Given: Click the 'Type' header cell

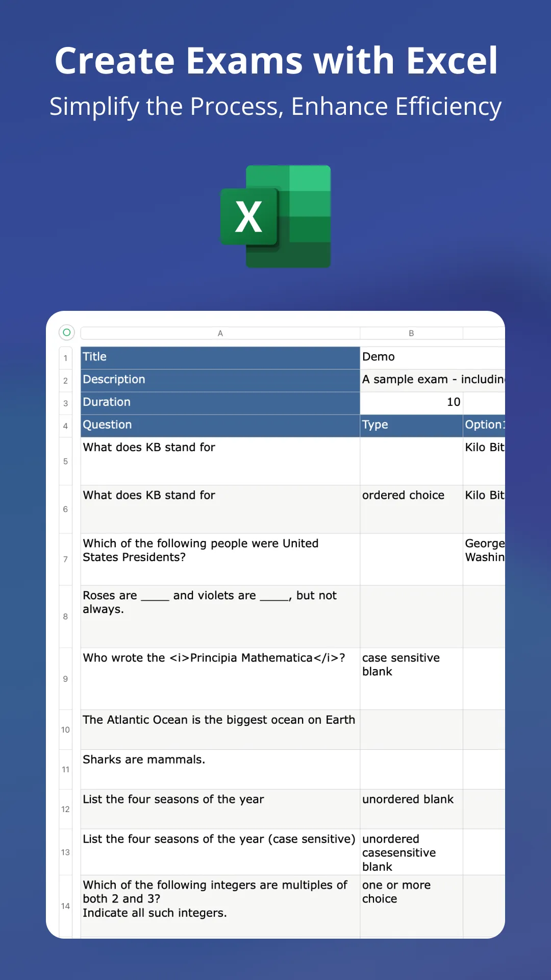Looking at the screenshot, I should tap(411, 426).
